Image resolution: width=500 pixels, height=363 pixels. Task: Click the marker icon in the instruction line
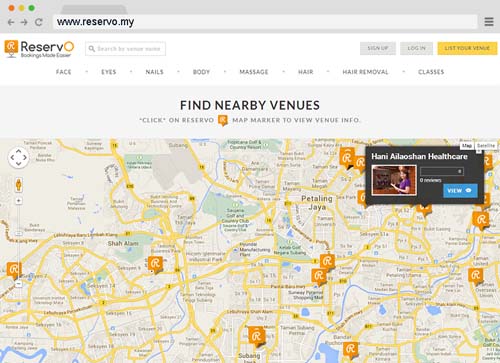point(223,120)
